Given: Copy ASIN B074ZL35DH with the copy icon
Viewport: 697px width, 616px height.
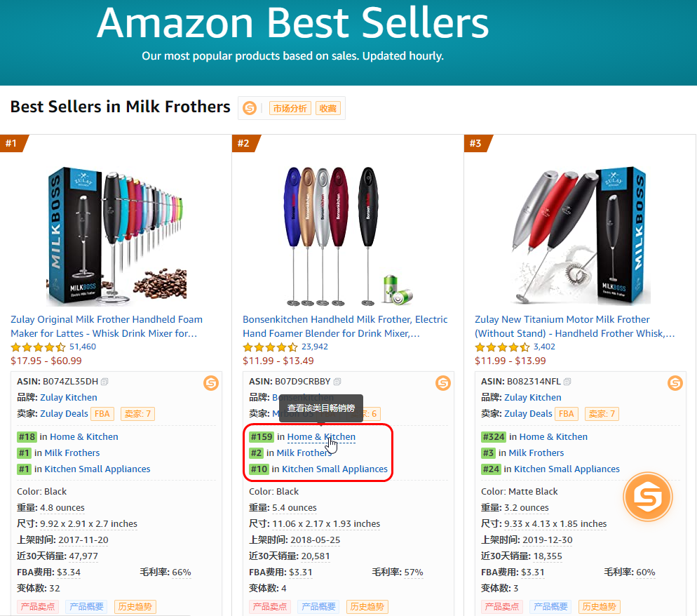Looking at the screenshot, I should 104,382.
